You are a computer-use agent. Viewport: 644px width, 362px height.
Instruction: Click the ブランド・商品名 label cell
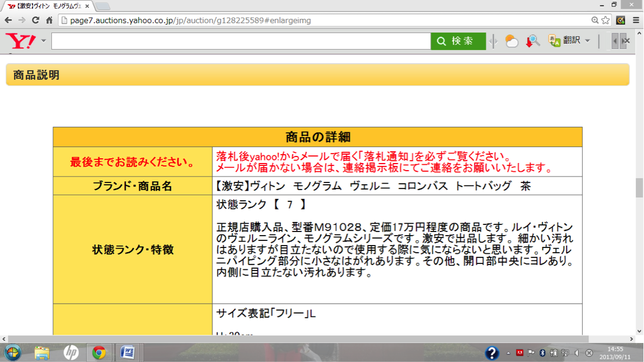click(x=133, y=186)
